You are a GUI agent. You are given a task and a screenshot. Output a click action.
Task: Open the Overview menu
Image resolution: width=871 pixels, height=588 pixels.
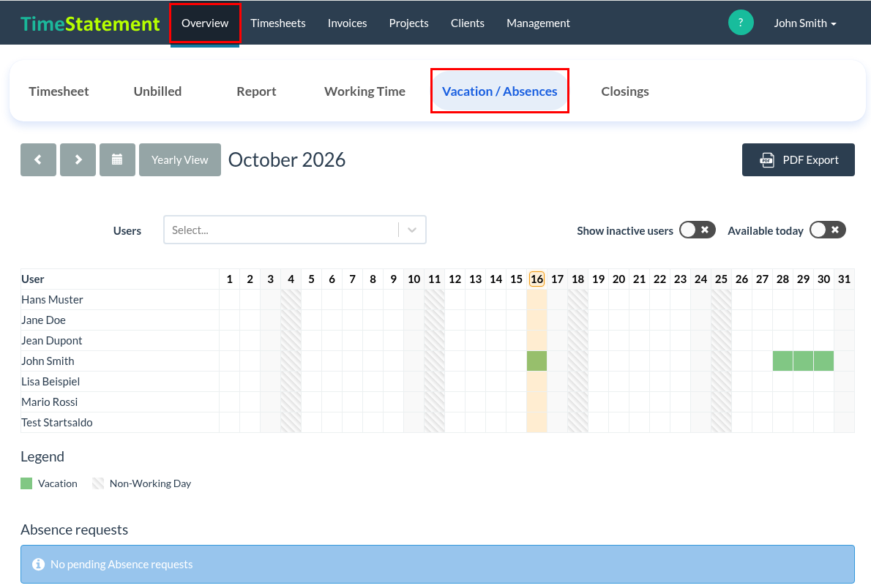tap(205, 23)
